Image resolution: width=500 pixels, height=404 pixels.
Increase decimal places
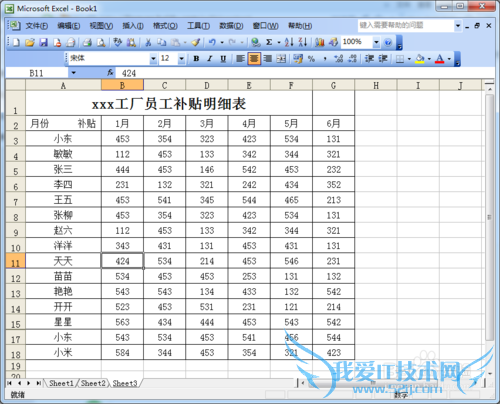[x=339, y=59]
